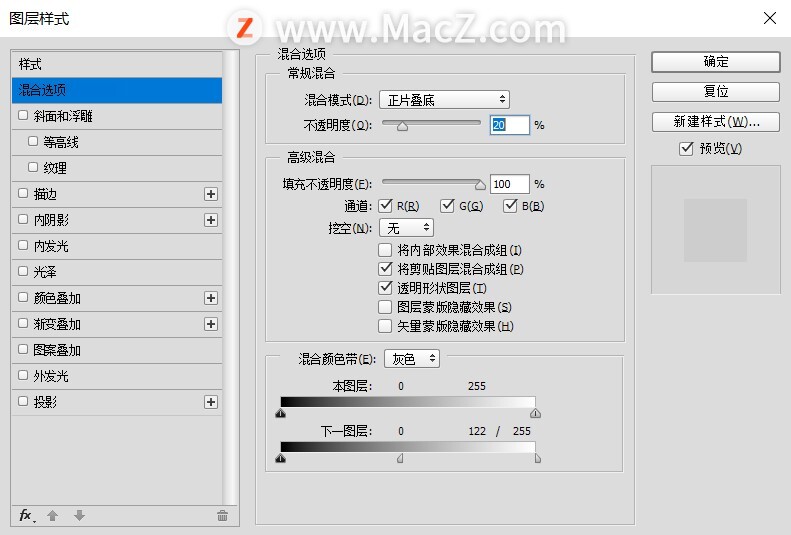
Task: Move effect down arrow icon
Action: [79, 515]
